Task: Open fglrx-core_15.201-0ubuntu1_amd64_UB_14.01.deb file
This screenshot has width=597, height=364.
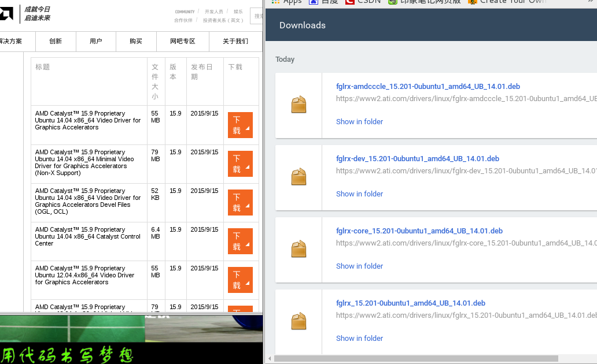Action: point(419,231)
